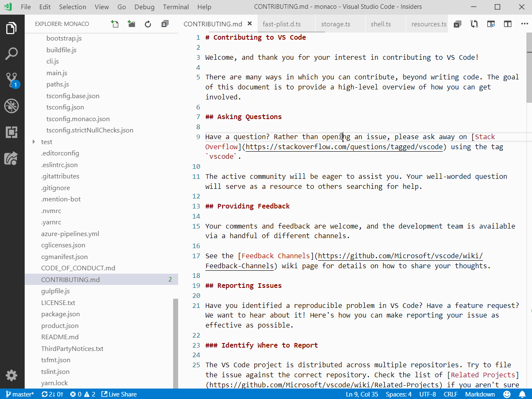
Task: Click the Live Share button in the status bar
Action: point(119,394)
